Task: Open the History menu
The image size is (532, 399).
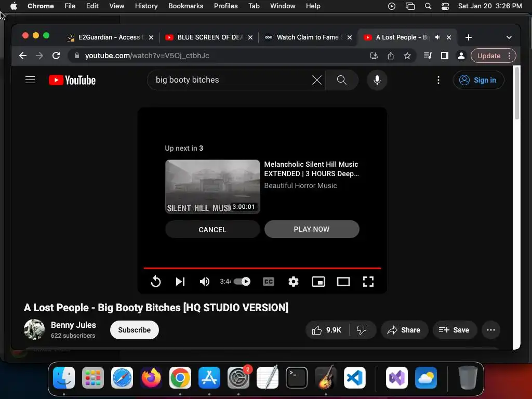Action: tap(146, 6)
